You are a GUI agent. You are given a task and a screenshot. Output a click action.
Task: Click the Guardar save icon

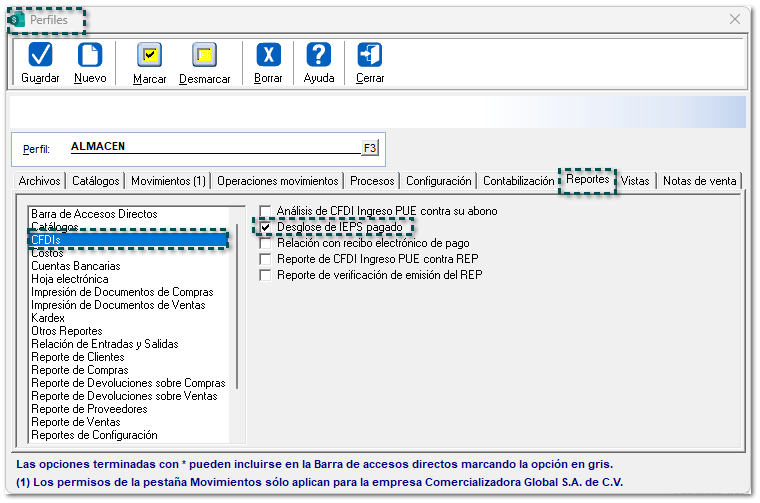click(40, 56)
